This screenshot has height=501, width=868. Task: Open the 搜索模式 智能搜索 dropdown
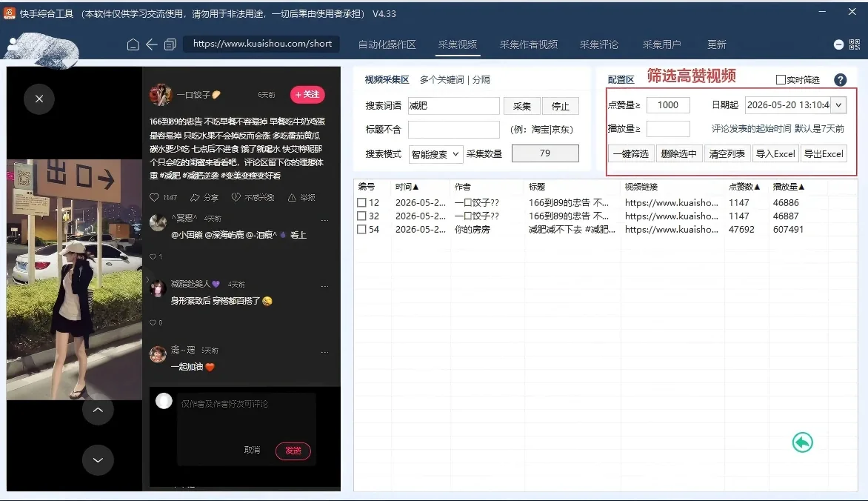435,154
